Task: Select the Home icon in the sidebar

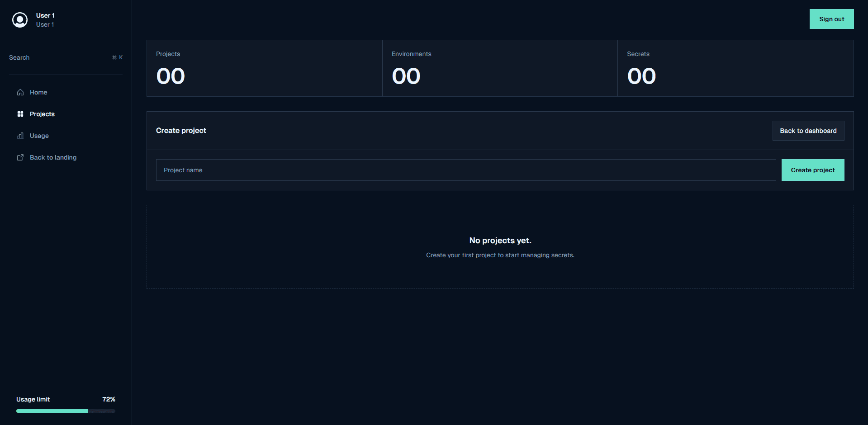Action: [x=20, y=92]
